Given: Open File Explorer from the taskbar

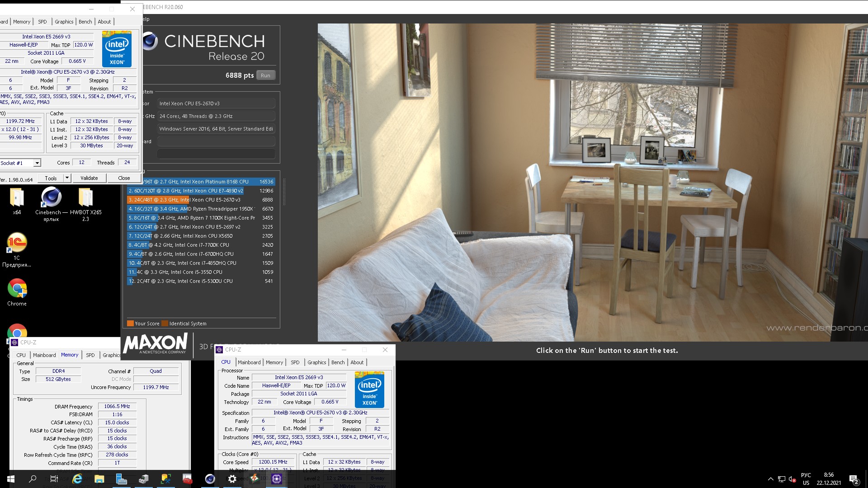Looking at the screenshot, I should 99,479.
